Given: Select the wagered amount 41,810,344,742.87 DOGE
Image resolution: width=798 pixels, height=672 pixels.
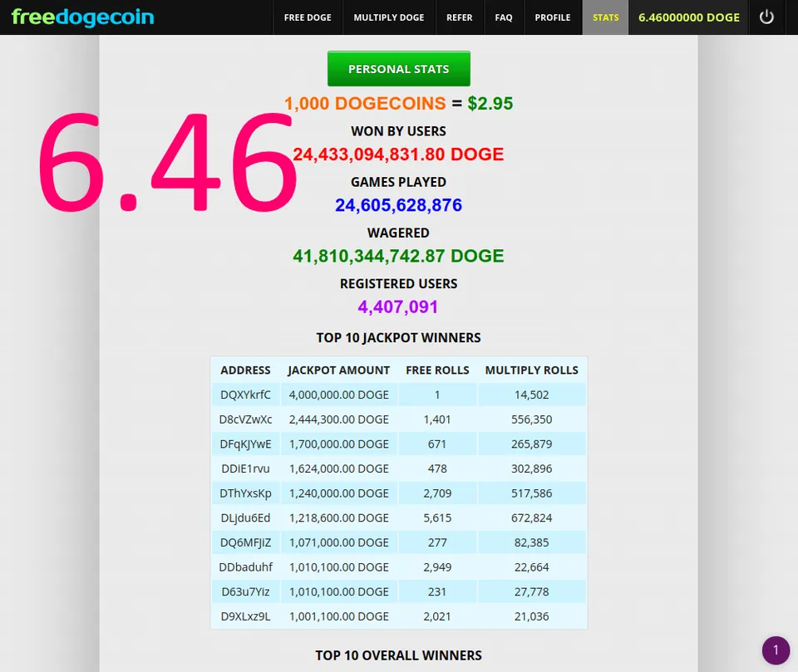Looking at the screenshot, I should pos(398,256).
